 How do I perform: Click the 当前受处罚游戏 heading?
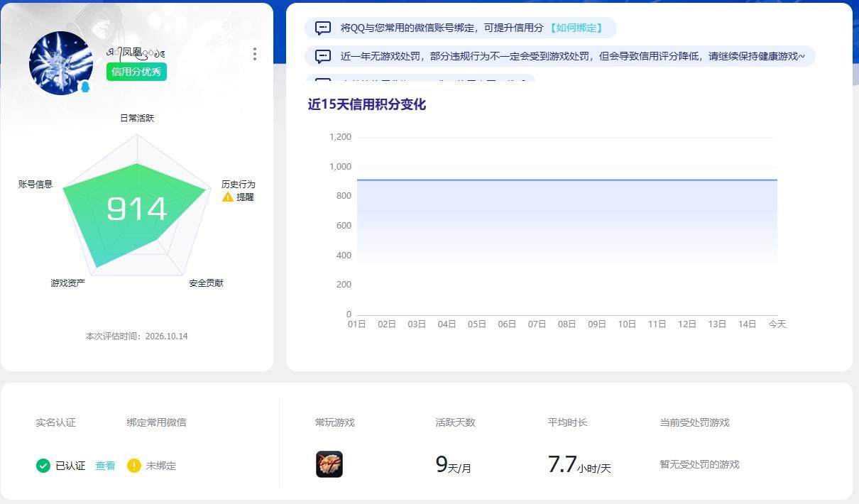[694, 422]
